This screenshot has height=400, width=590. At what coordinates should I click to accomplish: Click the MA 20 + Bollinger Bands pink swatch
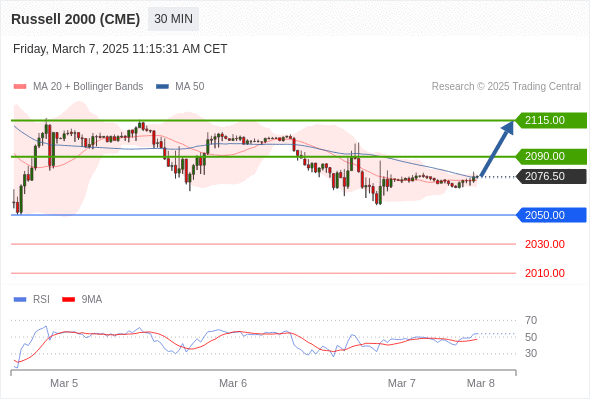click(20, 87)
